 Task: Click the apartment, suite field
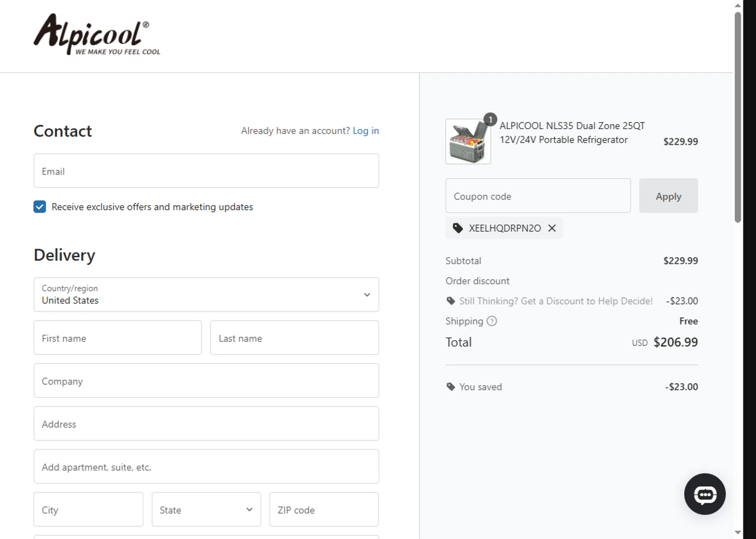click(206, 466)
